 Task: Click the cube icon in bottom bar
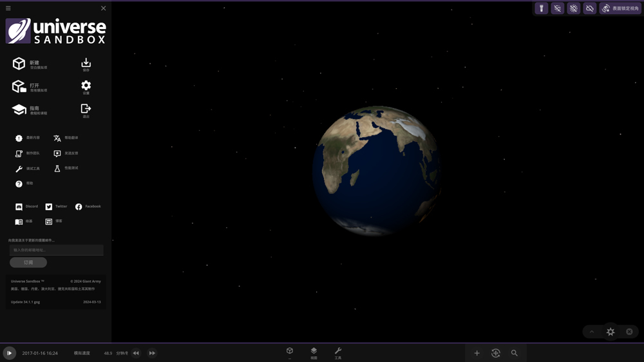tap(290, 352)
